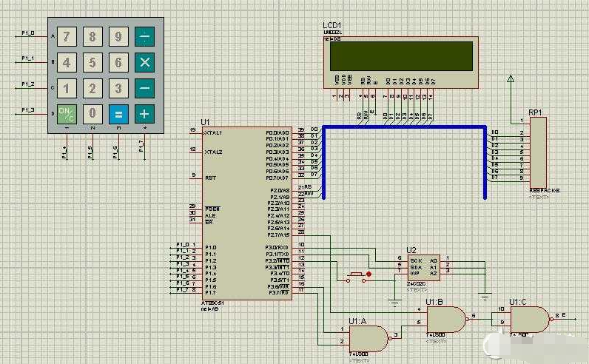This screenshot has width=589, height=364.
Task: Click the 6 key on the keypad
Action: pyautogui.click(x=118, y=62)
